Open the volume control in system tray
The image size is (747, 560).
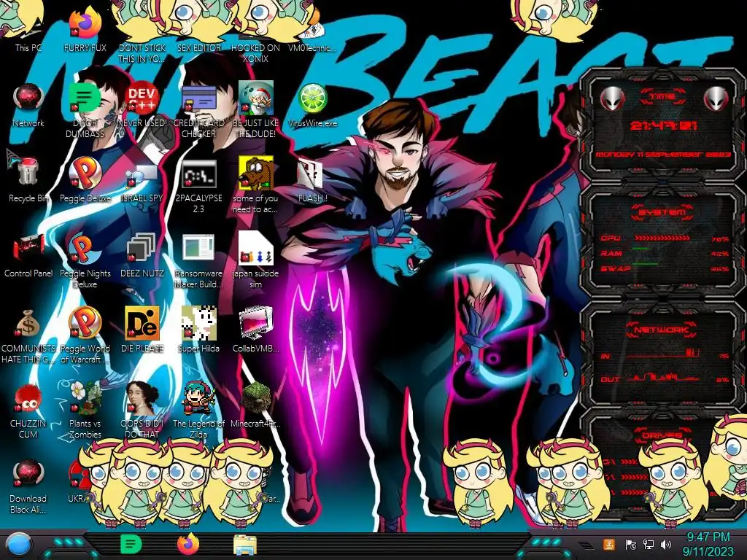[x=665, y=544]
